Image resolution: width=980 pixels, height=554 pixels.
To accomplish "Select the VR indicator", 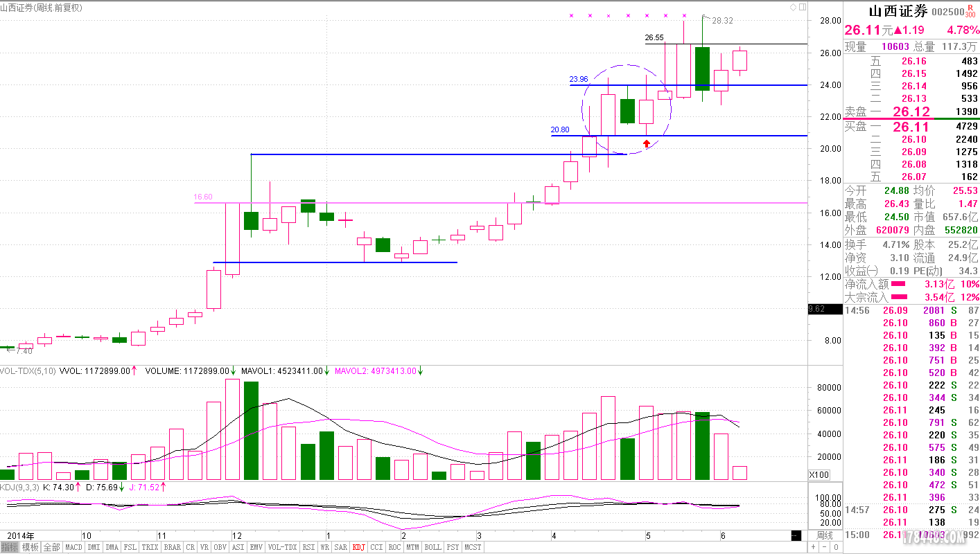I will pyautogui.click(x=204, y=547).
